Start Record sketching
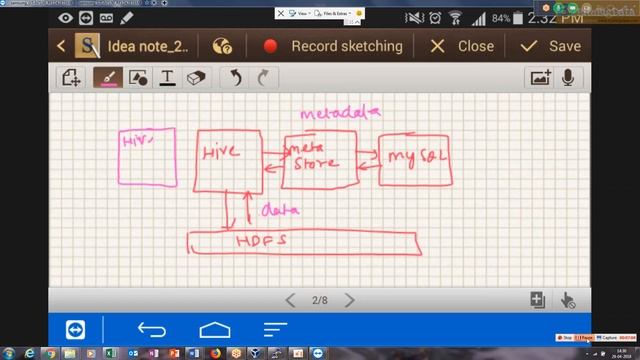 [333, 46]
